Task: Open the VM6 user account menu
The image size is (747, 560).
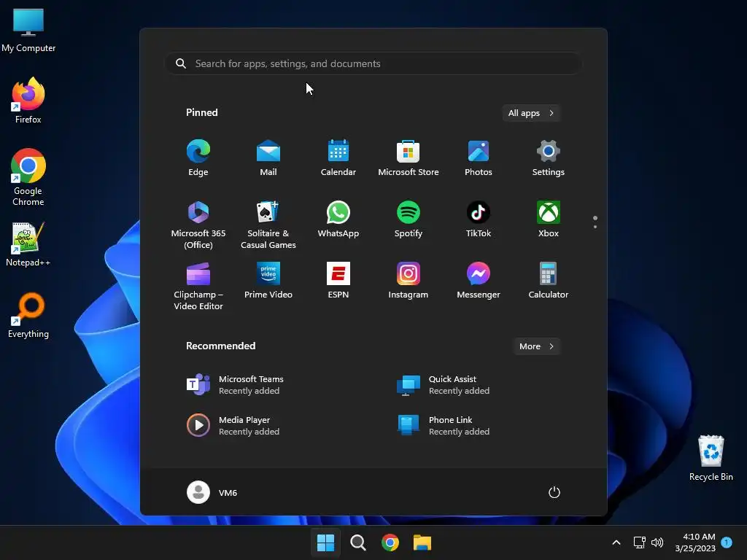Action: (x=212, y=492)
